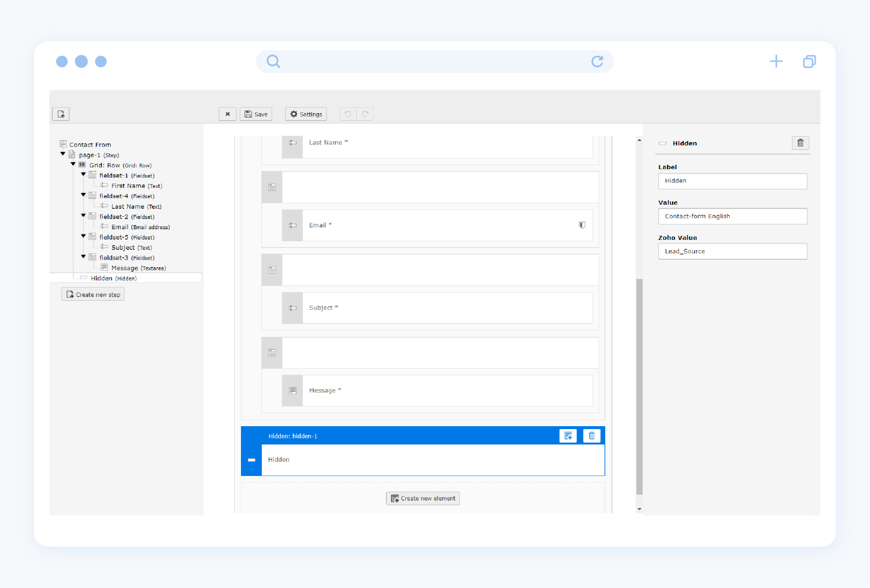Collapse the Grid: Row tree node
870x588 pixels.
(73, 164)
